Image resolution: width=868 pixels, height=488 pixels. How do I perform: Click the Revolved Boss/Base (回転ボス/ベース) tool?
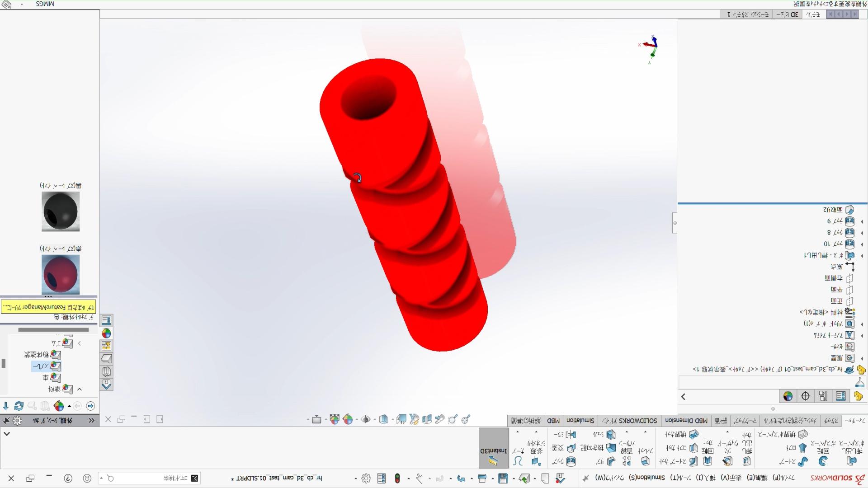[823, 454]
